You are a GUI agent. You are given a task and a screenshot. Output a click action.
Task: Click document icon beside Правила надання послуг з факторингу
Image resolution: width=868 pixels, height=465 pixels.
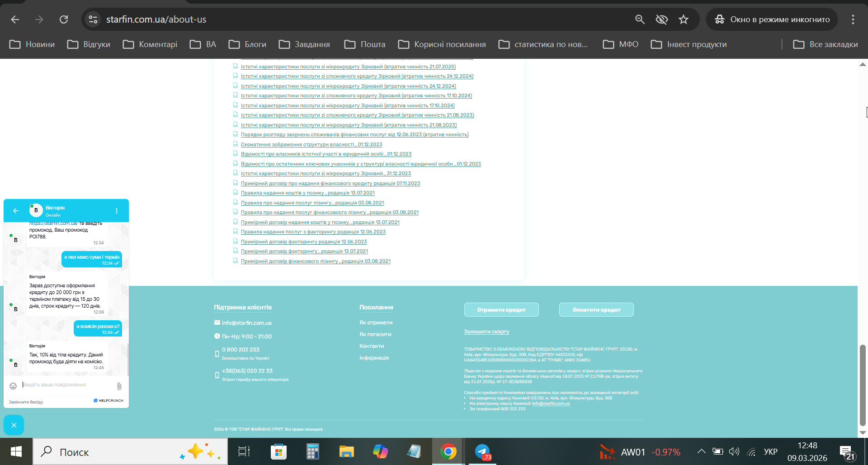click(x=236, y=232)
